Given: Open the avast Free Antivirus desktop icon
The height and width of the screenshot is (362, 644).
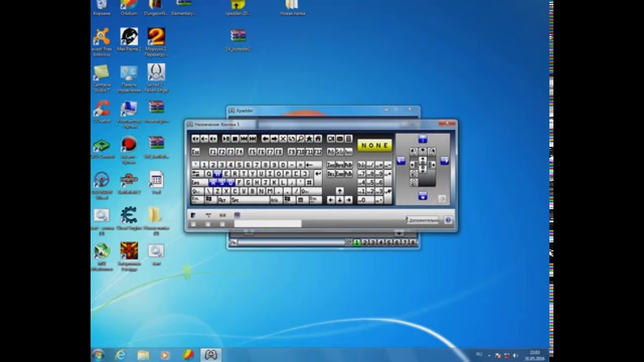Looking at the screenshot, I should [102, 41].
